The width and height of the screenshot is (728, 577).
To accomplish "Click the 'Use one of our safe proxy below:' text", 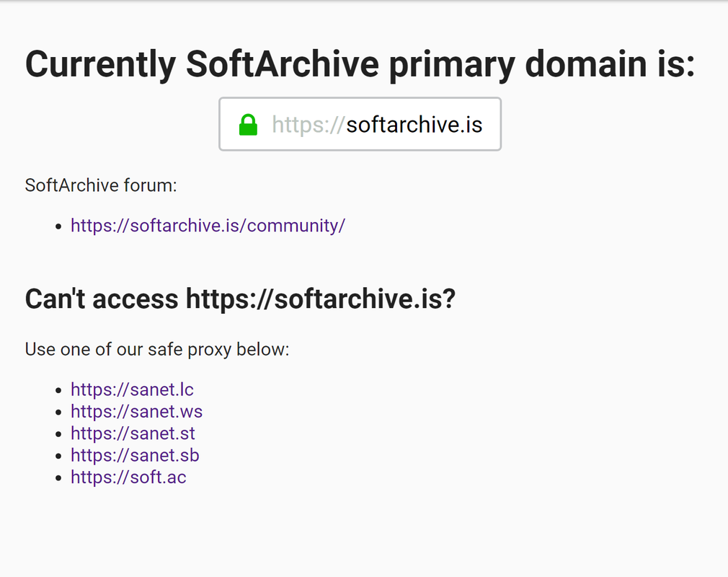I will (x=157, y=349).
